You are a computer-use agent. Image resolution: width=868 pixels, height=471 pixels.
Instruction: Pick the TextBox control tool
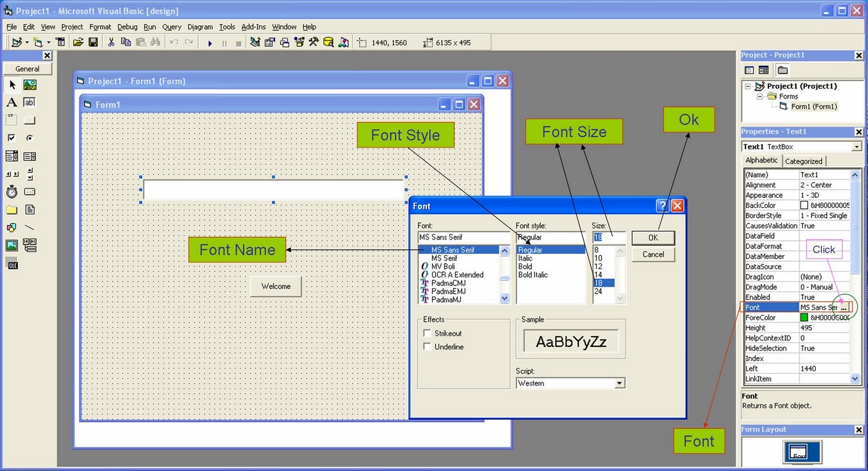click(x=30, y=102)
